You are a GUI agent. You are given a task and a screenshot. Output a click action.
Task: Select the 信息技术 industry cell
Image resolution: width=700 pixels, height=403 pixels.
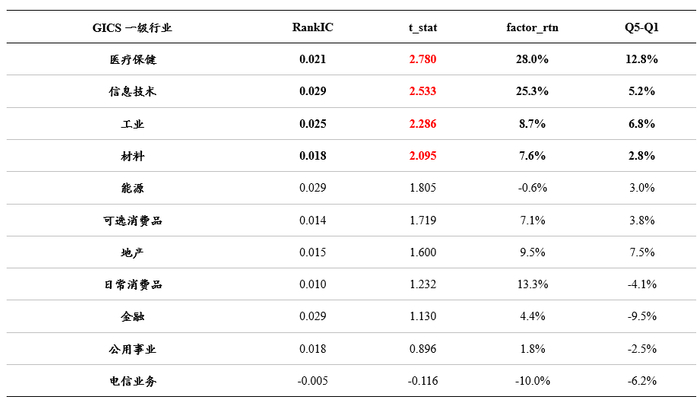click(x=133, y=91)
